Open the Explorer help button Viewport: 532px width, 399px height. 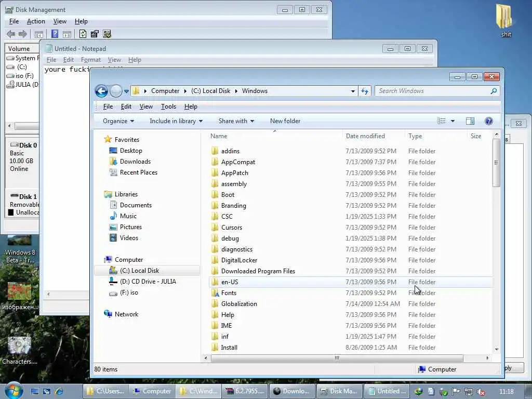[x=488, y=121]
